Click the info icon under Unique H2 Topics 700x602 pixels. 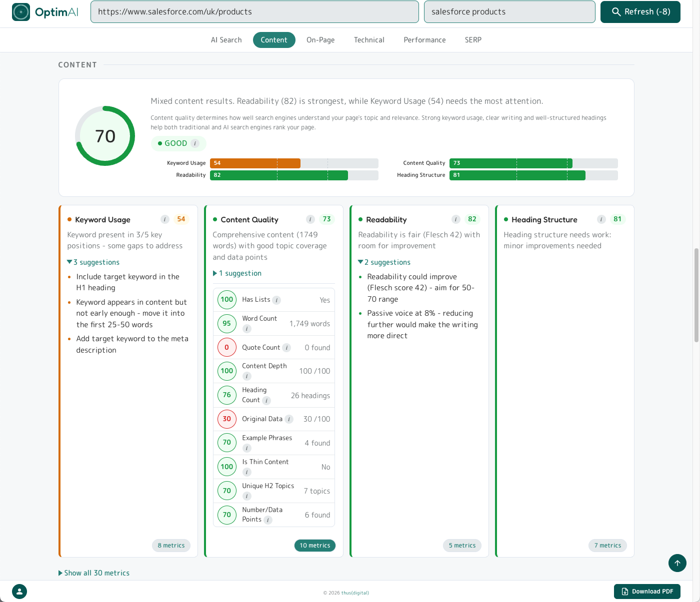point(246,496)
